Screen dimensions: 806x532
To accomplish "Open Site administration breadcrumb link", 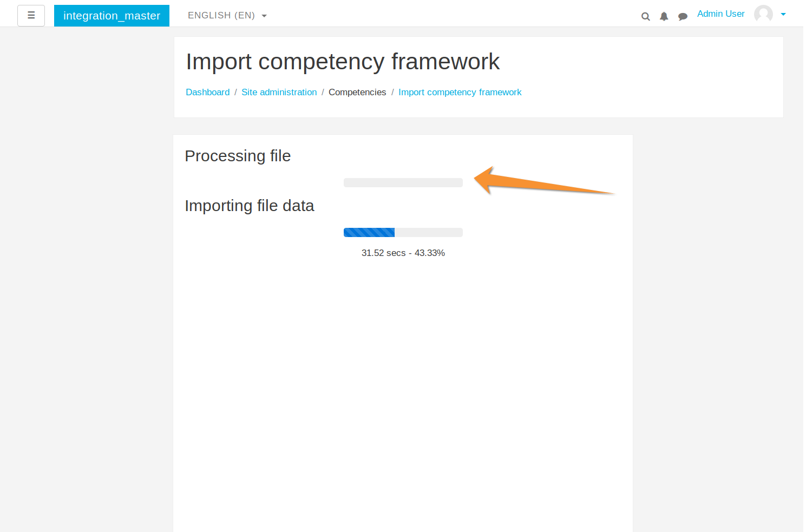I will pyautogui.click(x=279, y=92).
